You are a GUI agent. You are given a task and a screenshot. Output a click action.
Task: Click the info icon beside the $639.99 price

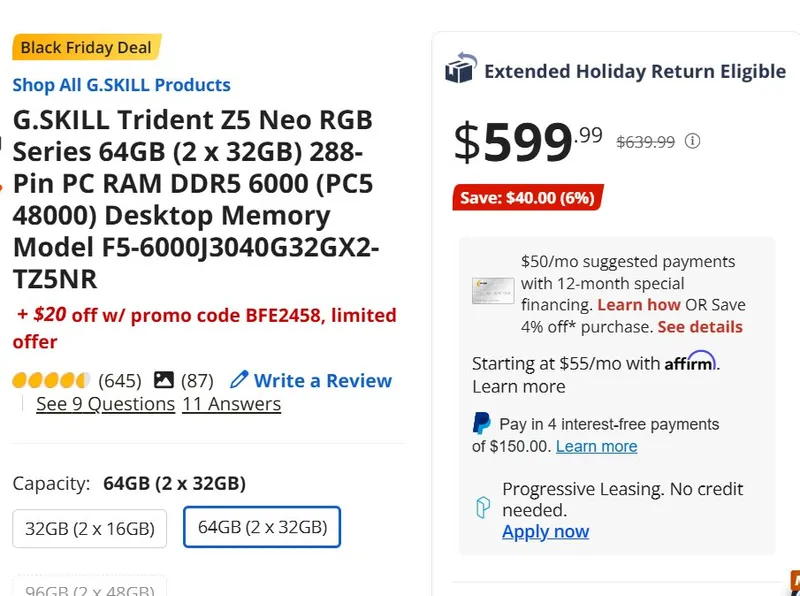(692, 141)
